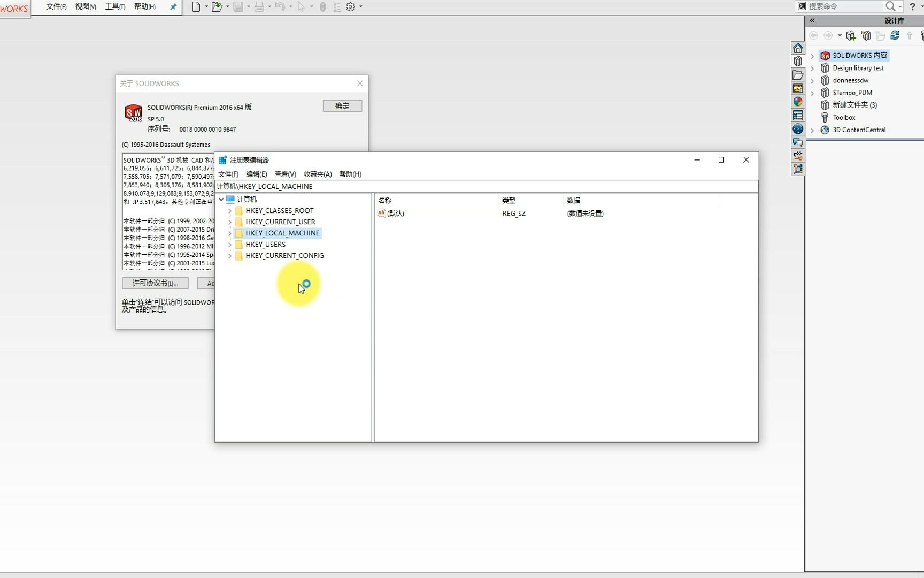The width and height of the screenshot is (924, 578).
Task: Expand HKEY_CLASSES_ROOT in the registry tree
Action: point(230,211)
